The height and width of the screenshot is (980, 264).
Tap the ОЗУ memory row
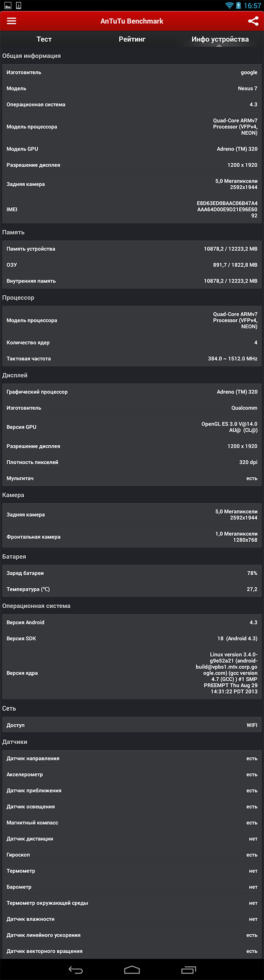[x=132, y=265]
